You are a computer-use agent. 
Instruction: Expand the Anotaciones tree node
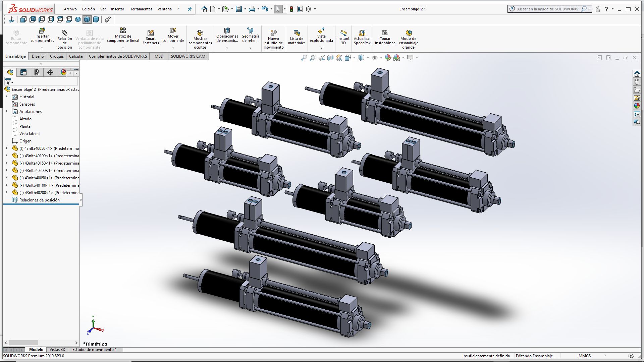click(6, 111)
